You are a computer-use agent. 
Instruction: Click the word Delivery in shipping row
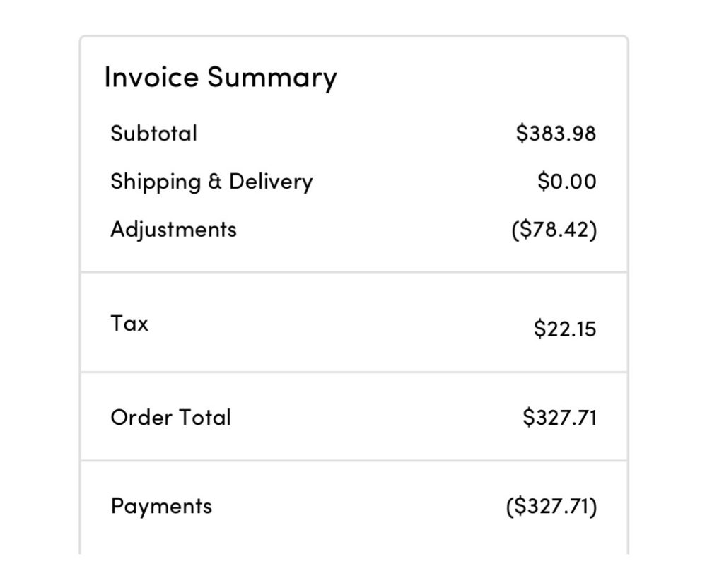coord(270,182)
